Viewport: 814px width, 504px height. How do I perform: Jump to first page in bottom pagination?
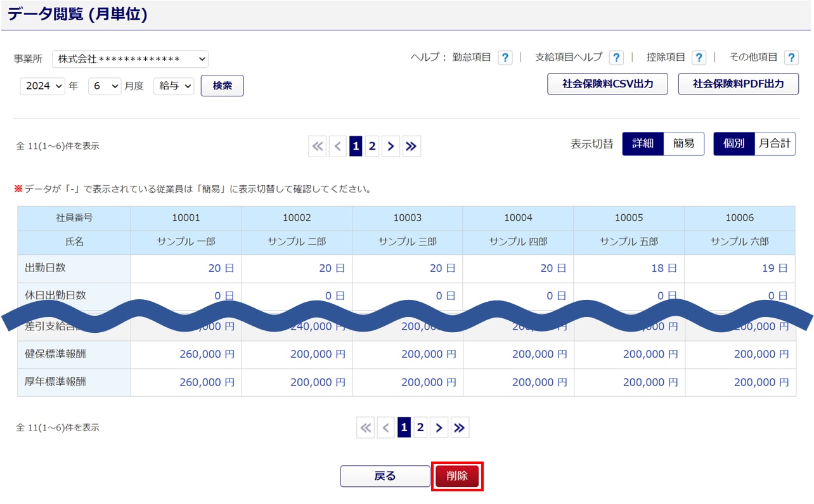click(366, 428)
